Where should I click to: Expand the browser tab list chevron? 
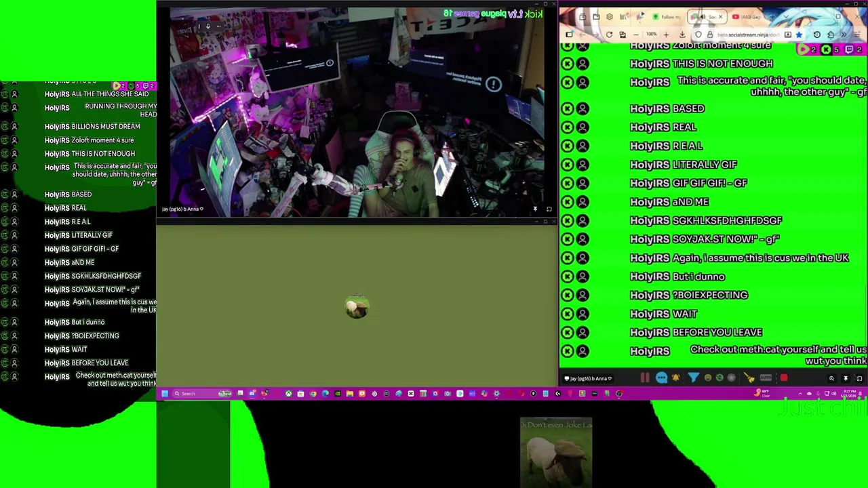coord(786,17)
